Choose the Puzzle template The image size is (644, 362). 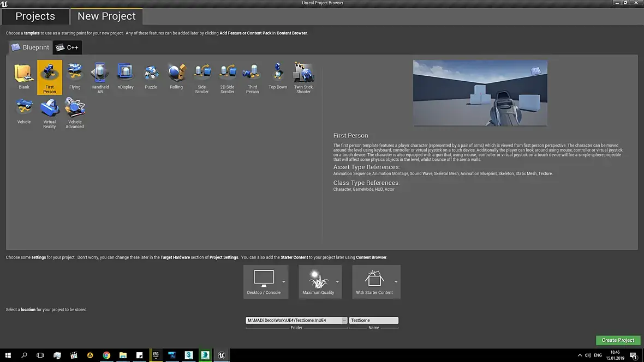click(x=151, y=77)
